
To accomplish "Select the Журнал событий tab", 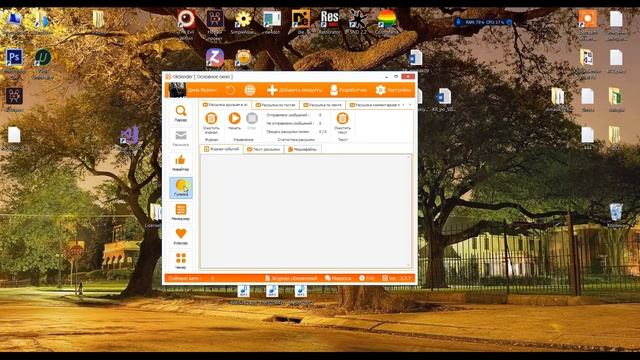I will [x=221, y=149].
